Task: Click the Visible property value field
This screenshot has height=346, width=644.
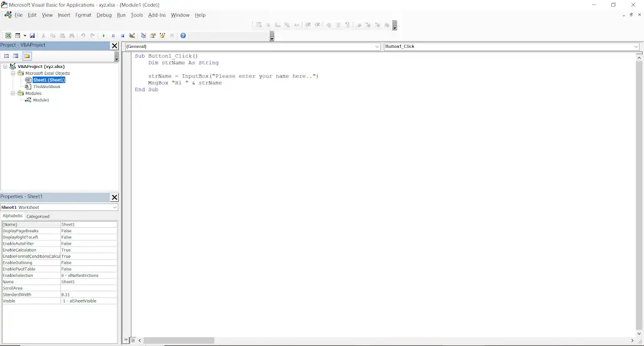Action: tap(89, 301)
